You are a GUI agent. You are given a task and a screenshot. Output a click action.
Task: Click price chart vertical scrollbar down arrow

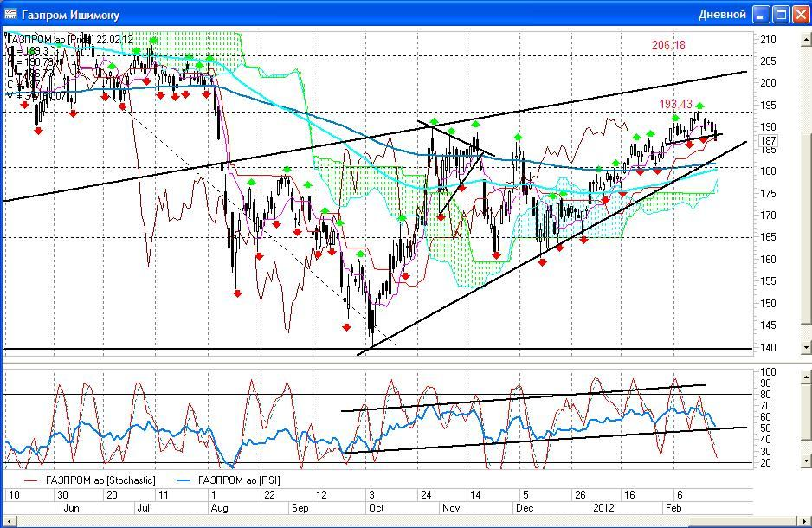(x=806, y=347)
